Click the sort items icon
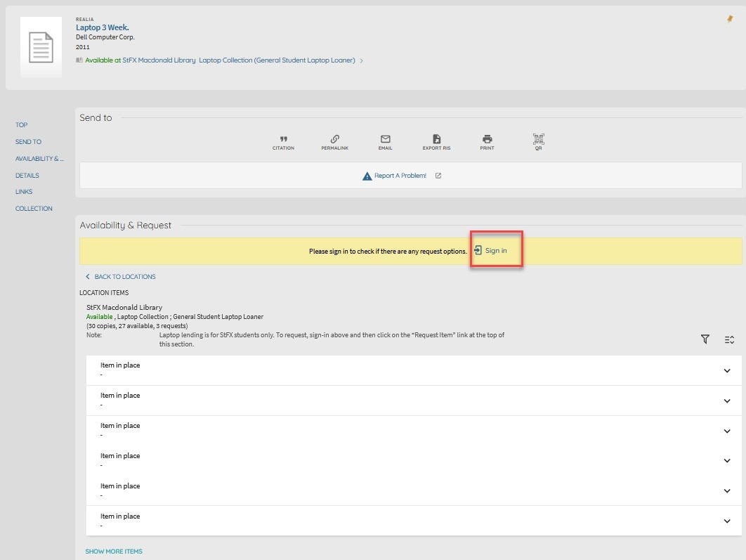 pos(729,339)
